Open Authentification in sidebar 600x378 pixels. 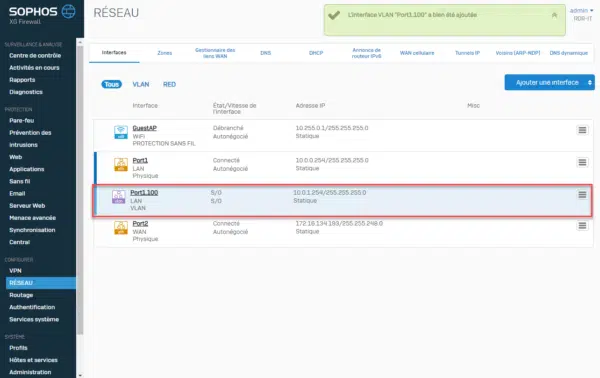[32, 307]
